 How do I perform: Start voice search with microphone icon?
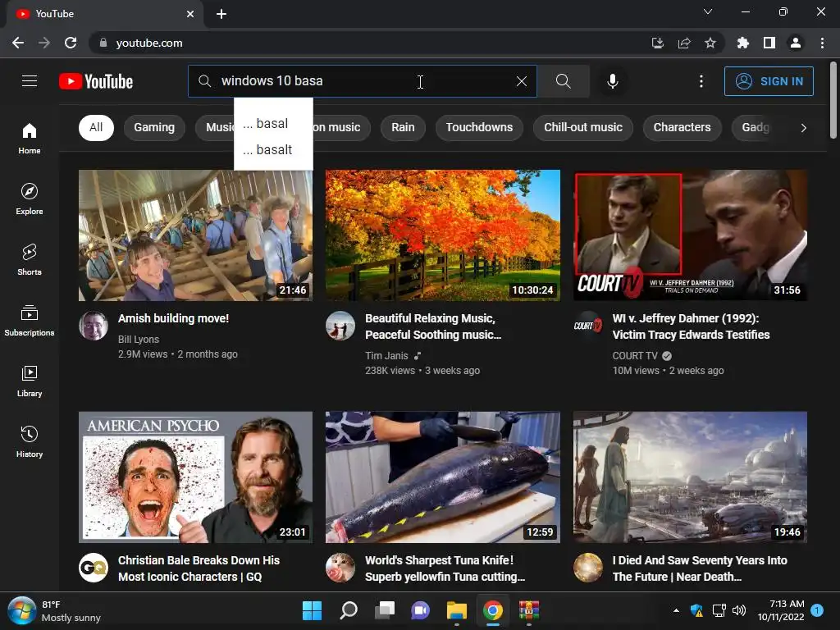tap(612, 81)
